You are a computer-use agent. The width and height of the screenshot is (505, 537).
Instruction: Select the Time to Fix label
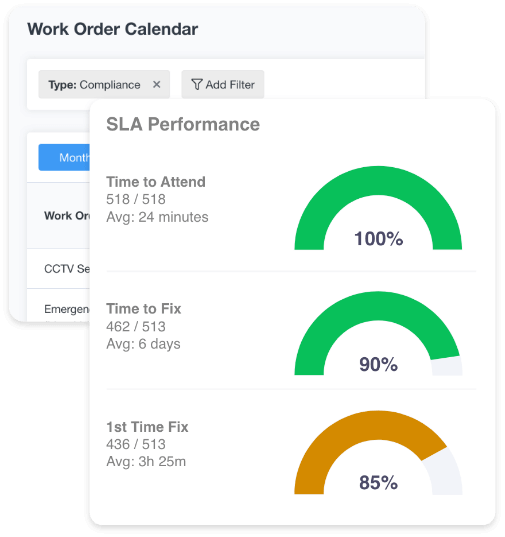tap(144, 309)
